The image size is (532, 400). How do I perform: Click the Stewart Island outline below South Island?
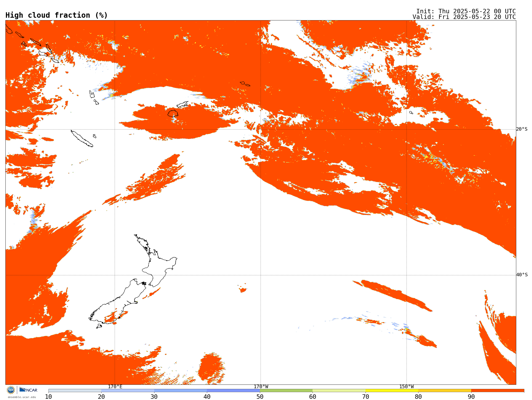click(99, 326)
